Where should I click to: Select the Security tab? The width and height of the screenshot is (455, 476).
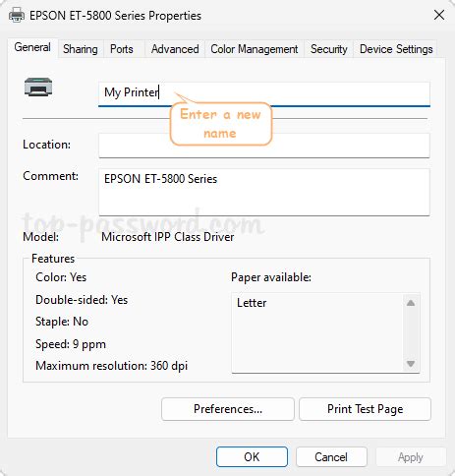pos(328,49)
